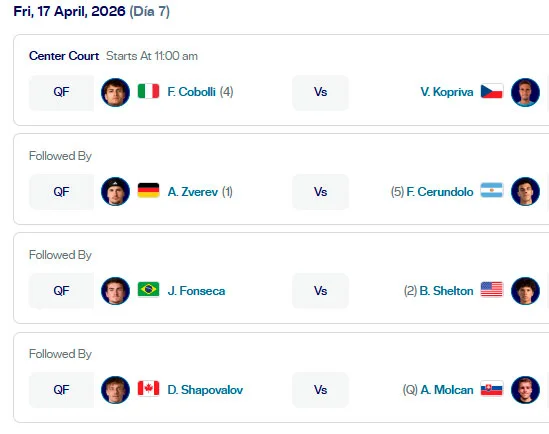549x434 pixels.
Task: Click the Czech flag icon
Action: [492, 91]
